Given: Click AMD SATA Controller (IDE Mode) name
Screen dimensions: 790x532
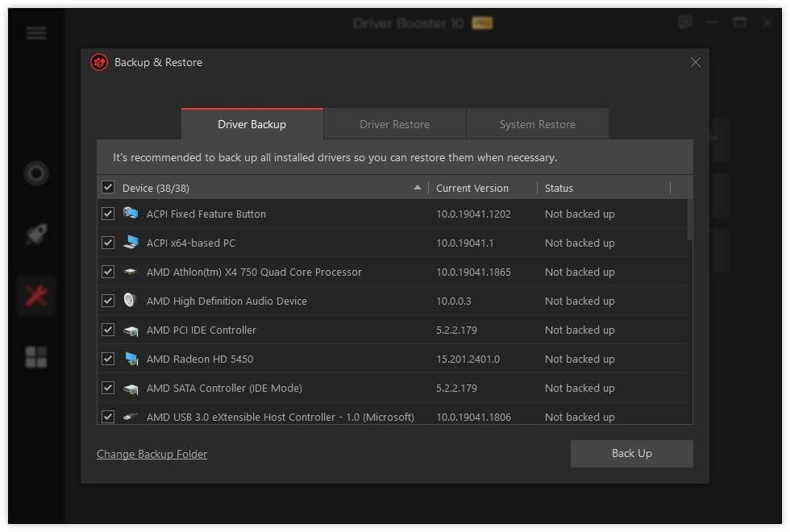Looking at the screenshot, I should [x=224, y=388].
